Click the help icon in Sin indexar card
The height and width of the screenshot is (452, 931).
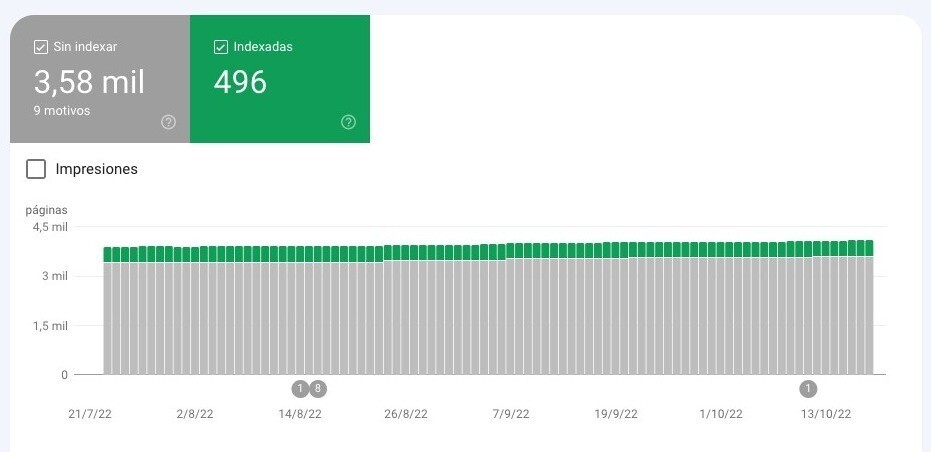(168, 122)
